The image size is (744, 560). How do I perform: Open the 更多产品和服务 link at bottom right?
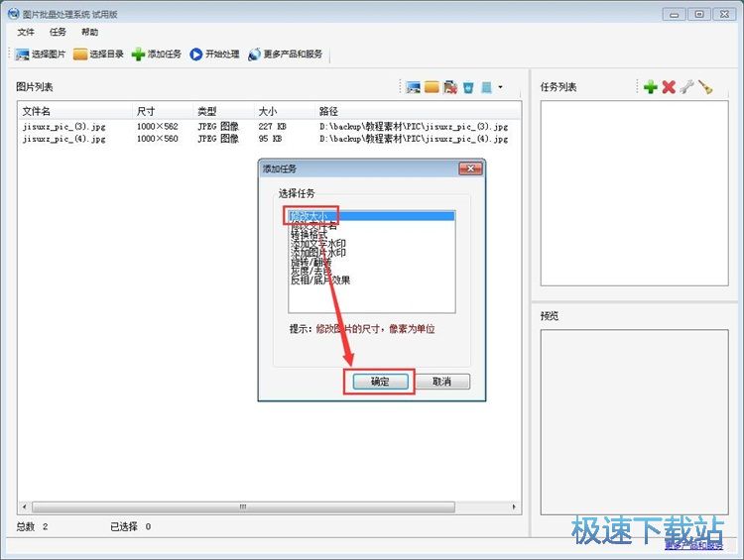[693, 545]
